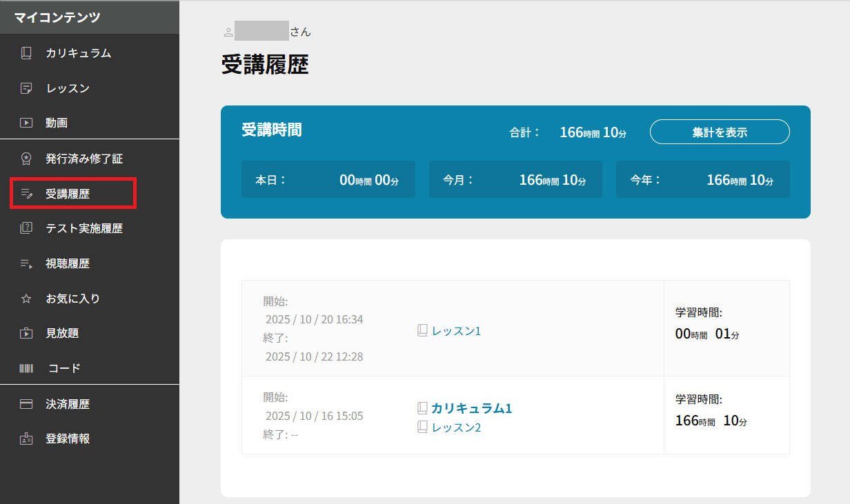Open the カリキュラム1 link
The height and width of the screenshot is (504, 850).
click(471, 408)
